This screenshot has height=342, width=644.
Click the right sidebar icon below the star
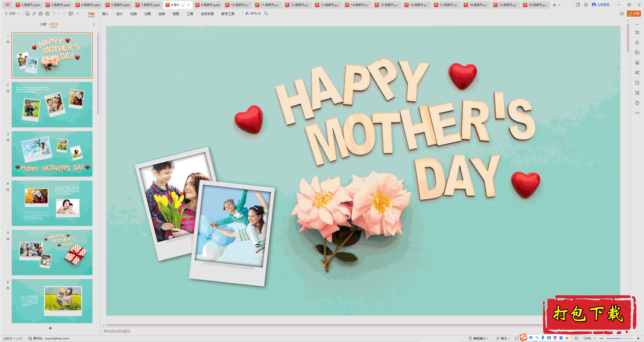pyautogui.click(x=637, y=53)
